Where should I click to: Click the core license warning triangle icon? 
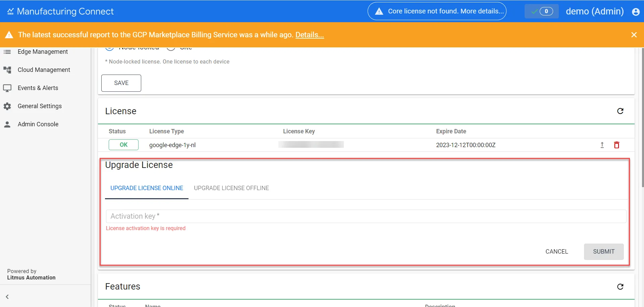click(379, 11)
